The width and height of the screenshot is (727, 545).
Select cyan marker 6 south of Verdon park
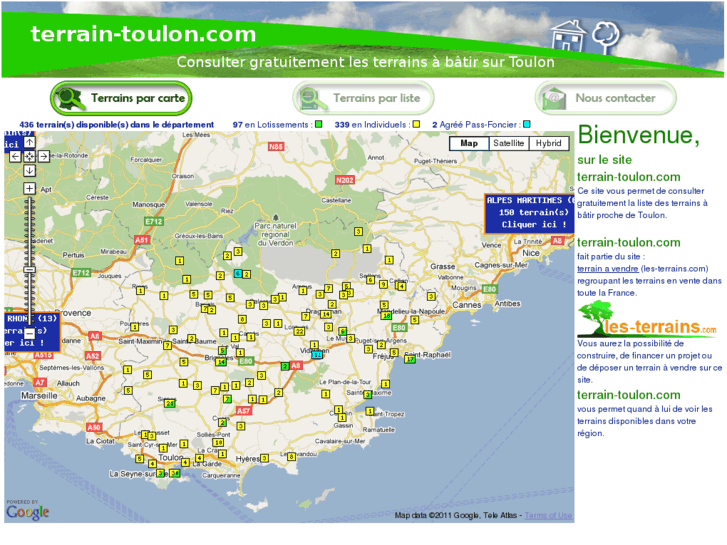[x=238, y=274]
